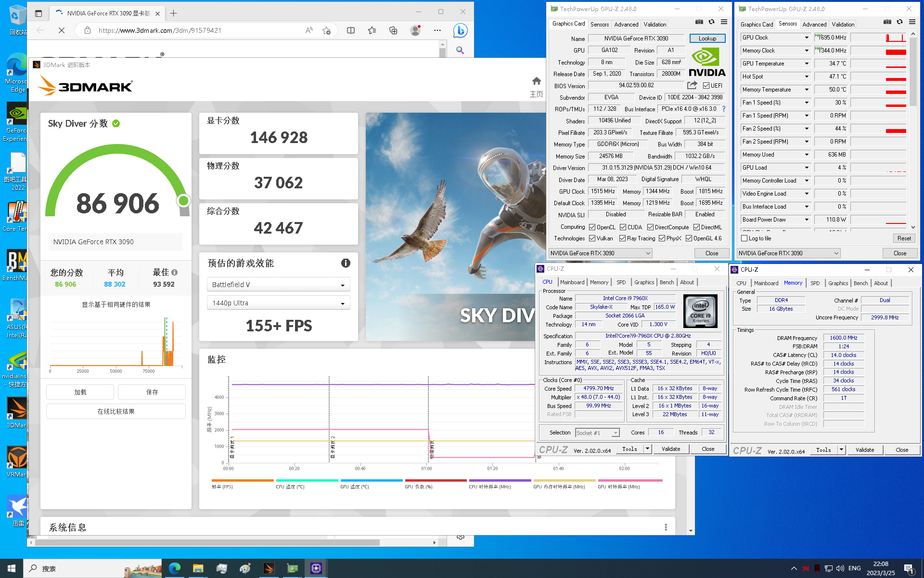Image resolution: width=924 pixels, height=578 pixels.
Task: Open Advanced tab in GPU-Z Sensors window
Action: (x=814, y=25)
